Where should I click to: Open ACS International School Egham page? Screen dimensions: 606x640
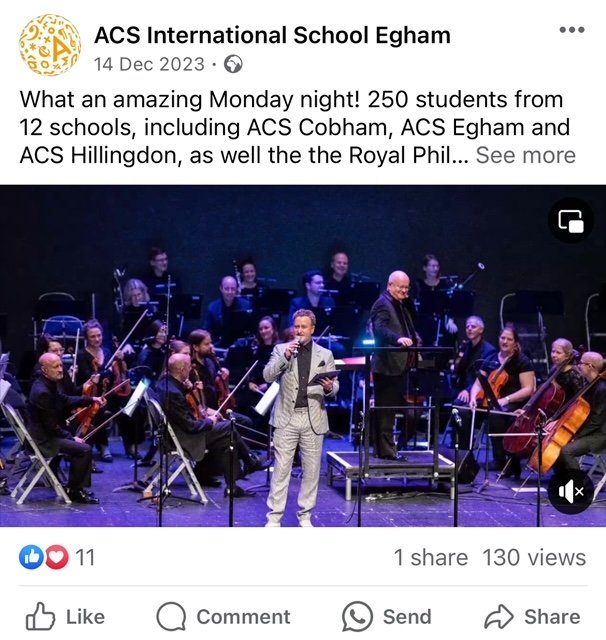click(x=273, y=35)
